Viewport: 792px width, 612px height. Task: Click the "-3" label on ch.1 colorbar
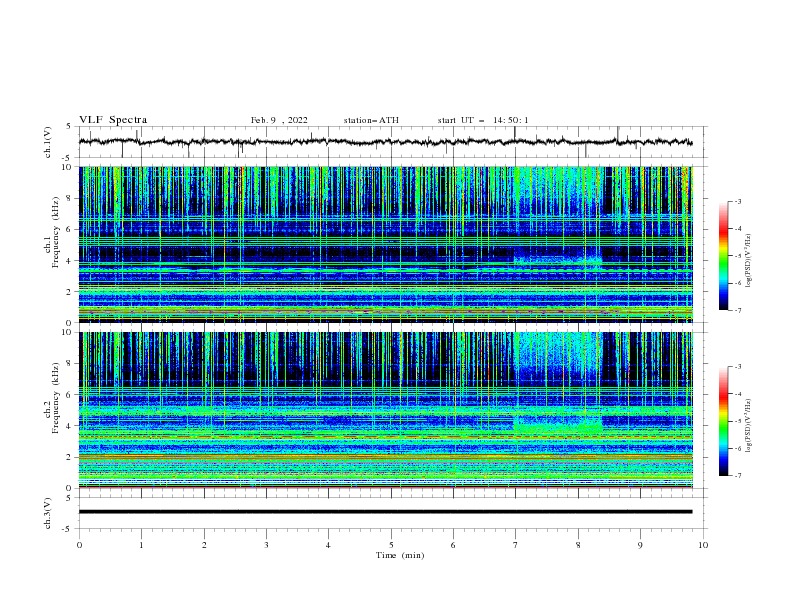(x=738, y=201)
